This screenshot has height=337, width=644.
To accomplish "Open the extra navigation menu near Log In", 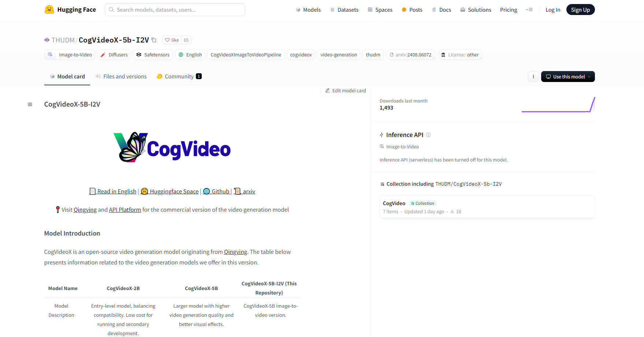I will (529, 10).
